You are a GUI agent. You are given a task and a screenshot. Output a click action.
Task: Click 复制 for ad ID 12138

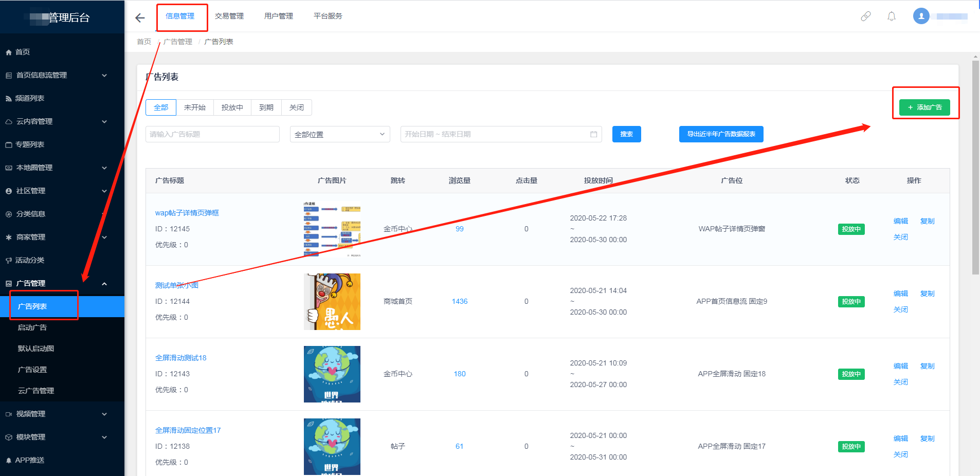[x=928, y=438]
